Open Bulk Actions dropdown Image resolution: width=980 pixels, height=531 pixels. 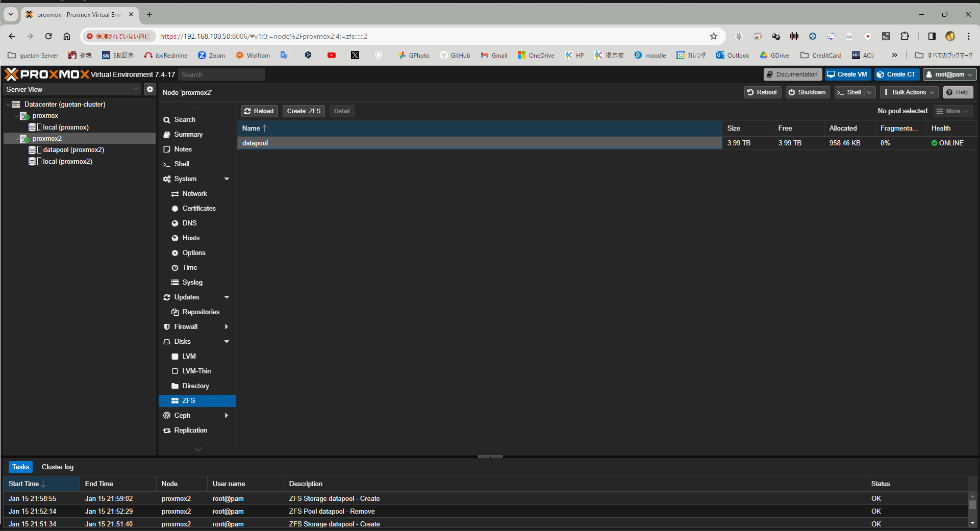909,92
